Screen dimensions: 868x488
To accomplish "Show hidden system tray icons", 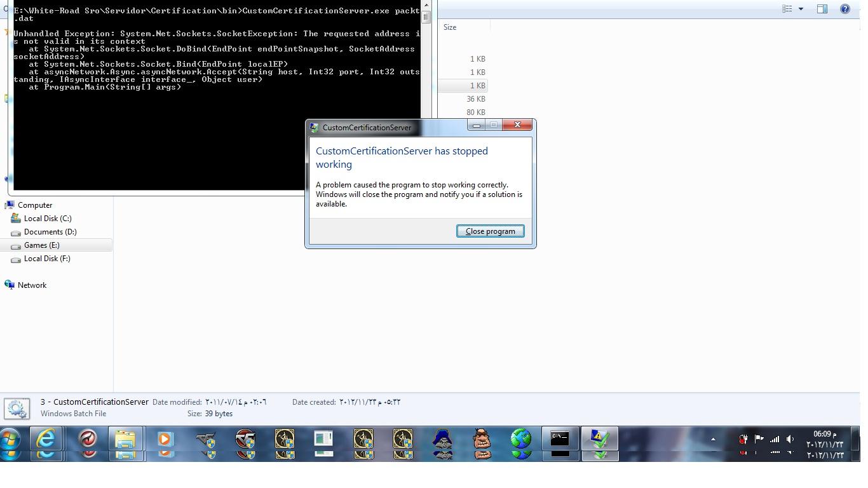I will pos(713,439).
